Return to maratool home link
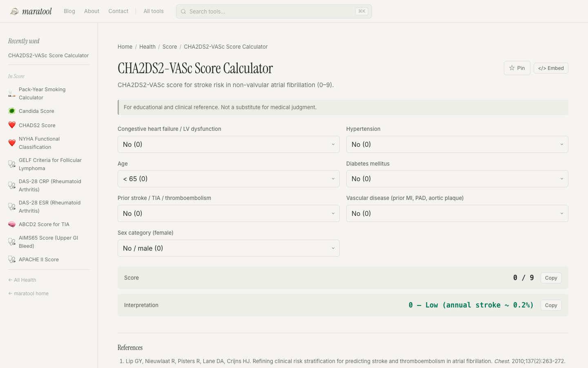This screenshot has width=588, height=368. click(x=28, y=294)
